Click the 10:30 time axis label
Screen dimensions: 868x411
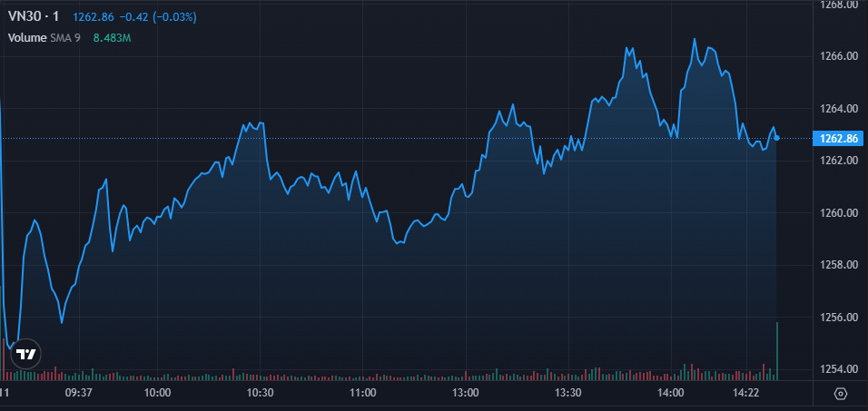[261, 393]
